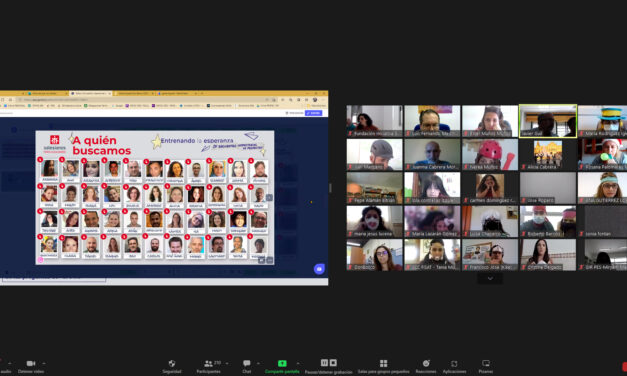Click the blue button above the slide
The width and height of the screenshot is (627, 376).
pyautogui.click(x=314, y=113)
